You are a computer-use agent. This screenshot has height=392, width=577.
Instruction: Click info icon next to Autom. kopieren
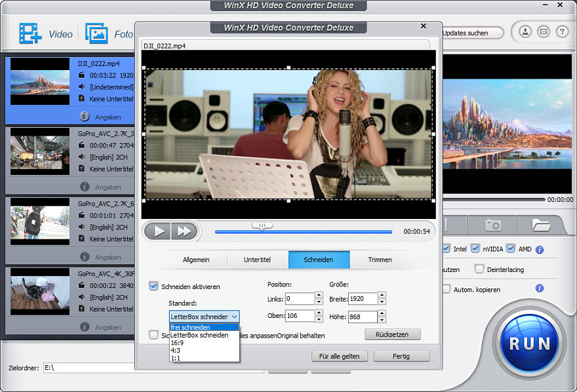(540, 288)
